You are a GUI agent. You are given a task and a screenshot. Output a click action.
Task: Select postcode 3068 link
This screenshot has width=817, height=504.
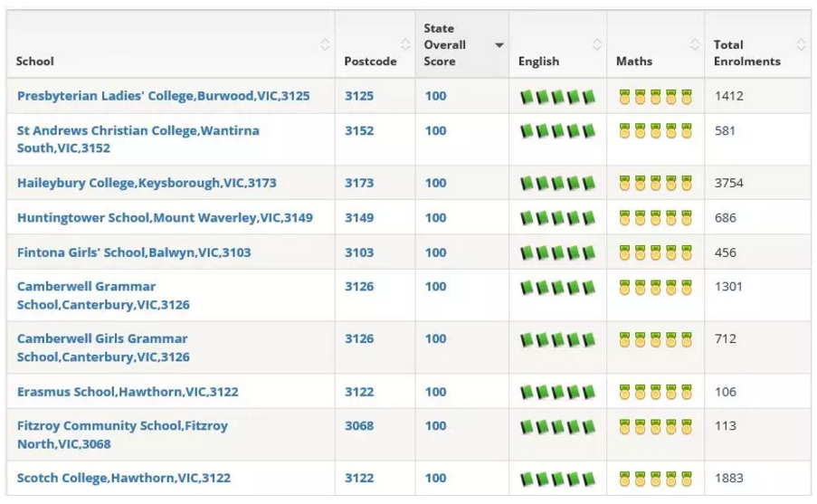pos(359,426)
